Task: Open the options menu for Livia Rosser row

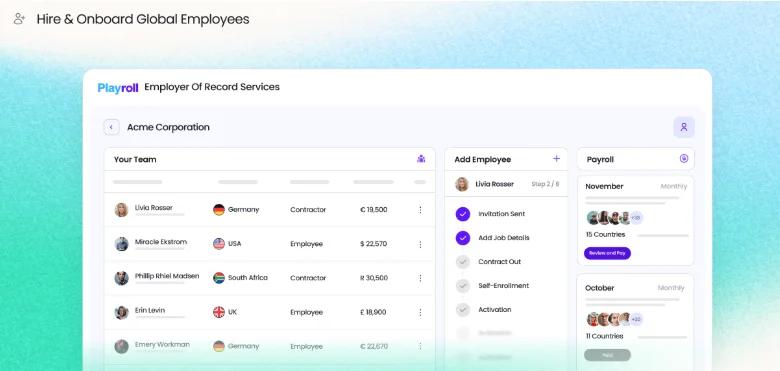Action: 420,210
